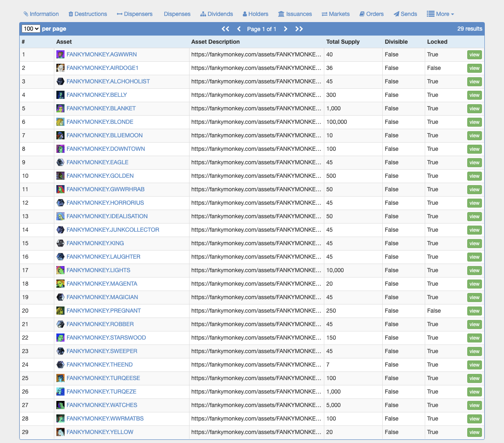The image size is (504, 443).
Task: Open the Markets tab
Action: [336, 14]
